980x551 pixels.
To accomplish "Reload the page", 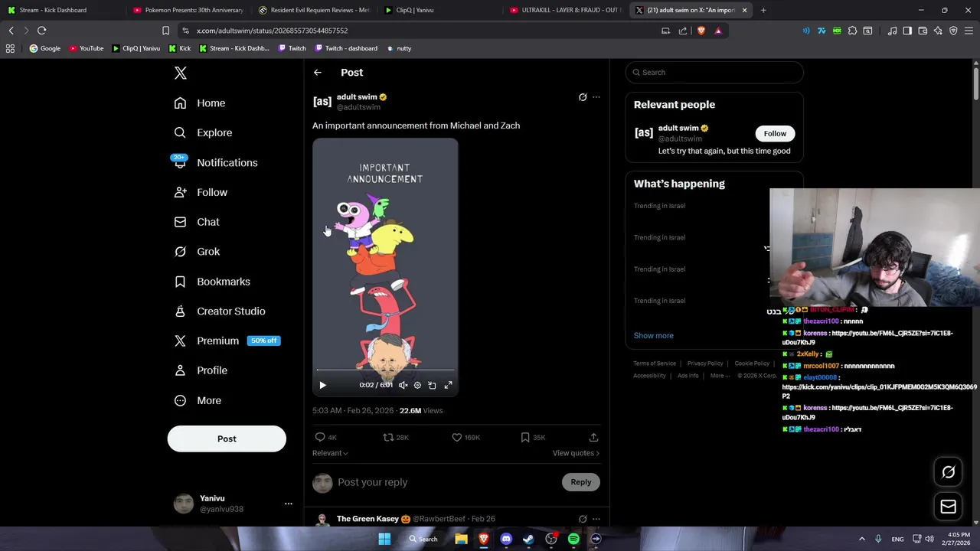I will click(41, 31).
